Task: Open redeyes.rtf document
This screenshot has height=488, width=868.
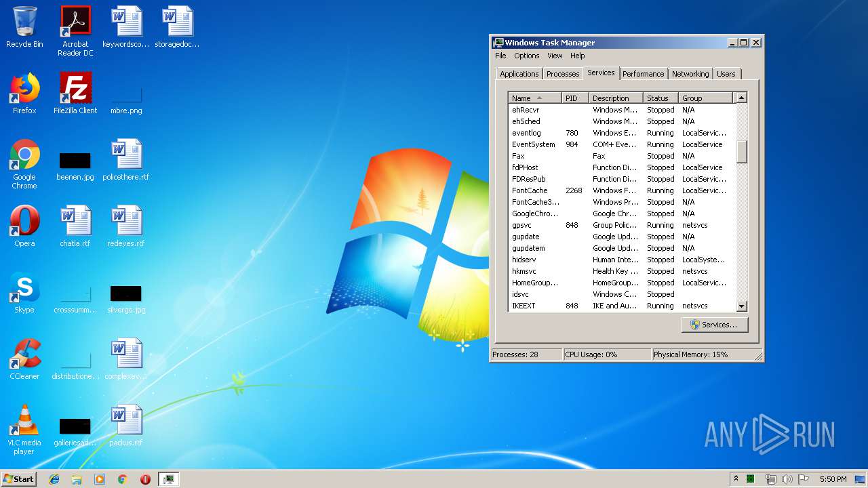Action: 126,226
